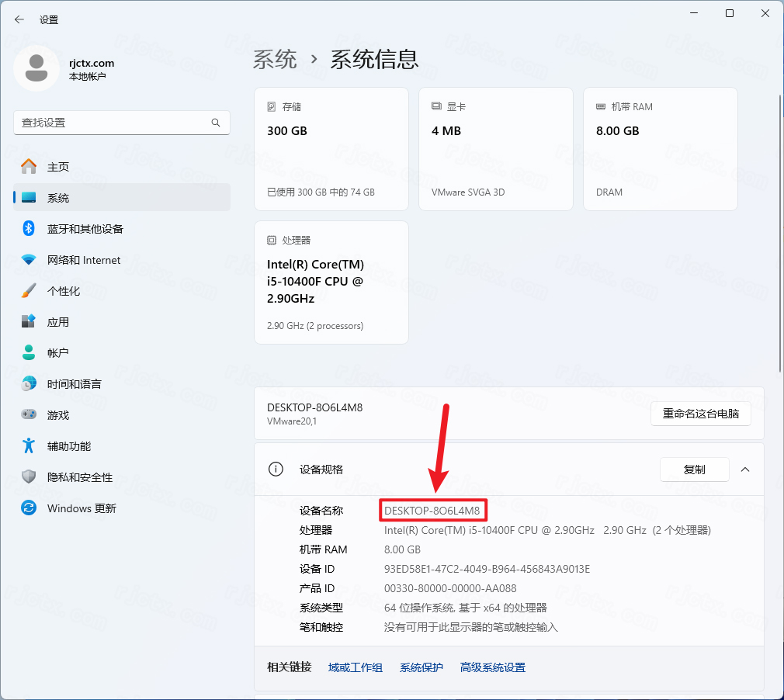This screenshot has height=700, width=784.
Task: Open the 高级系统设置 link
Action: [492, 667]
